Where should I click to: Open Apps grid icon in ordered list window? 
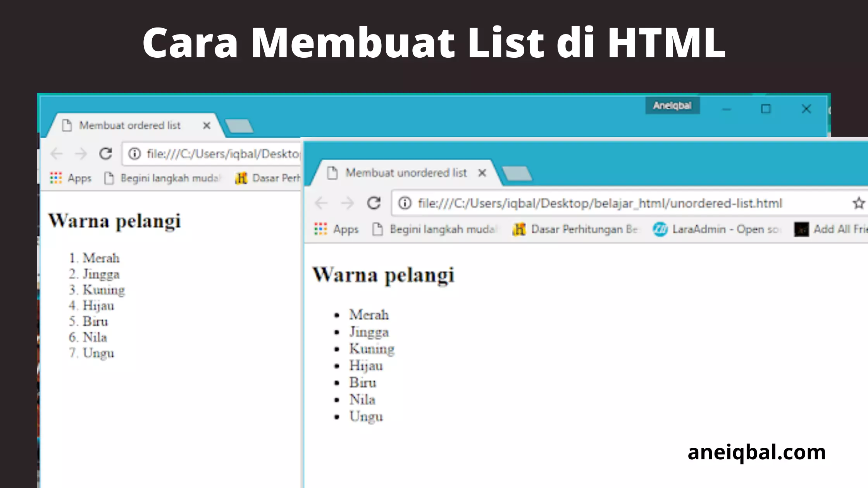pos(56,178)
